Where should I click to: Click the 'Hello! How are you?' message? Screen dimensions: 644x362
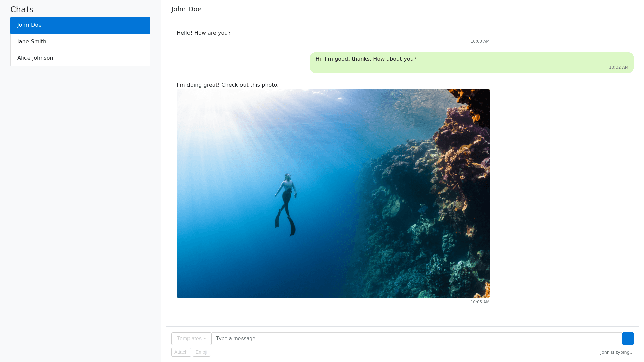pos(204,33)
